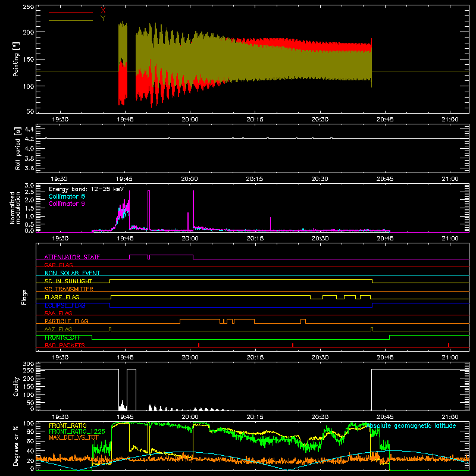Click the ATTENUATOR_STATE flag label
The height and width of the screenshot is (476, 476).
pyautogui.click(x=72, y=257)
